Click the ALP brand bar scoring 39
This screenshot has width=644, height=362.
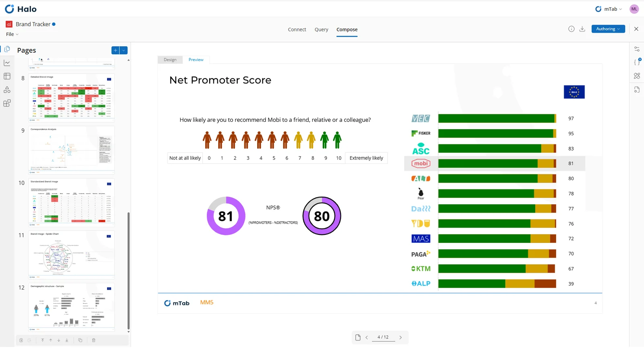(x=497, y=284)
